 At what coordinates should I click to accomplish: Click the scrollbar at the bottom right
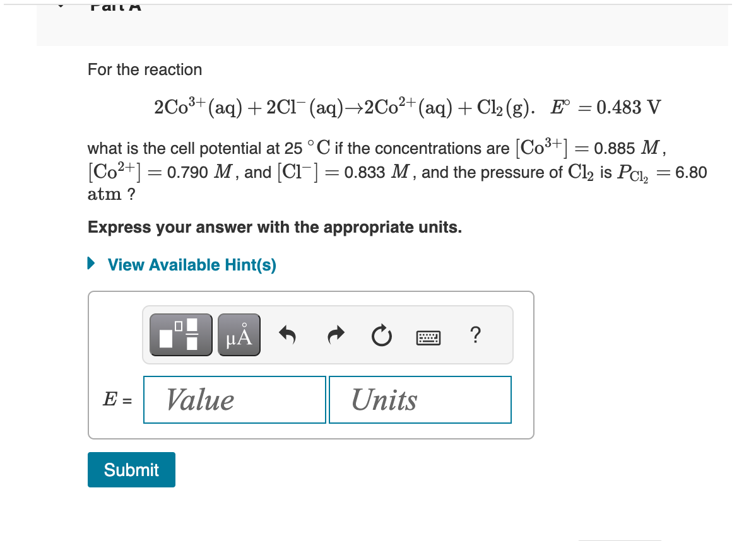[x=620, y=538]
